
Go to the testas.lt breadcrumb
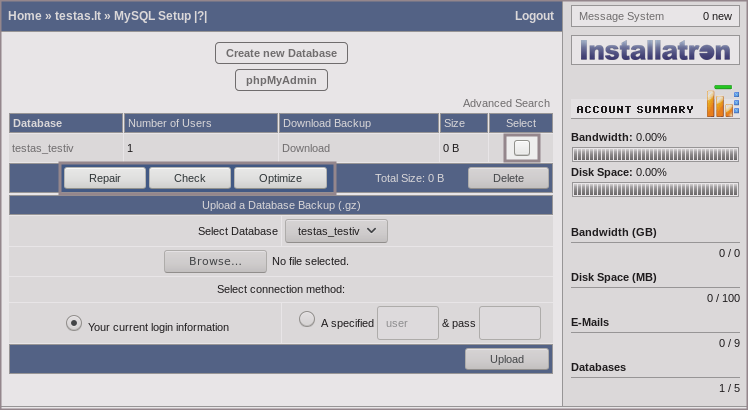click(x=77, y=16)
